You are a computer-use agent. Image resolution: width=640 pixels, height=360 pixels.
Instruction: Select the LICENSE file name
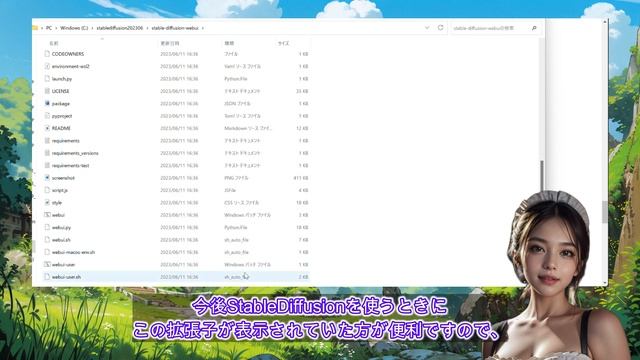(x=60, y=91)
